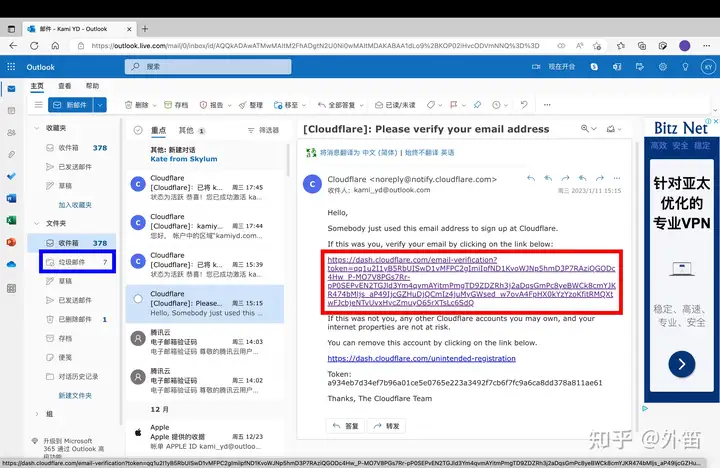Select the Focused inbox tab
720x468 pixels.
pyautogui.click(x=158, y=130)
